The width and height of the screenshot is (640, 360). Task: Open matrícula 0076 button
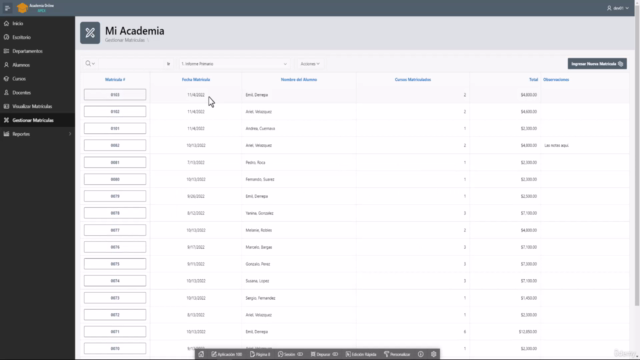point(115,247)
